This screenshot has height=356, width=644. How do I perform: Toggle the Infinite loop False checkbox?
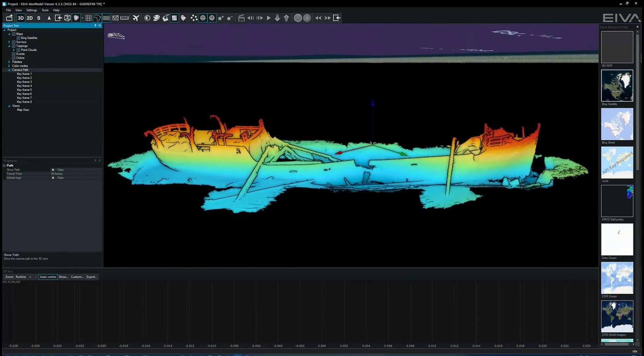coord(53,178)
